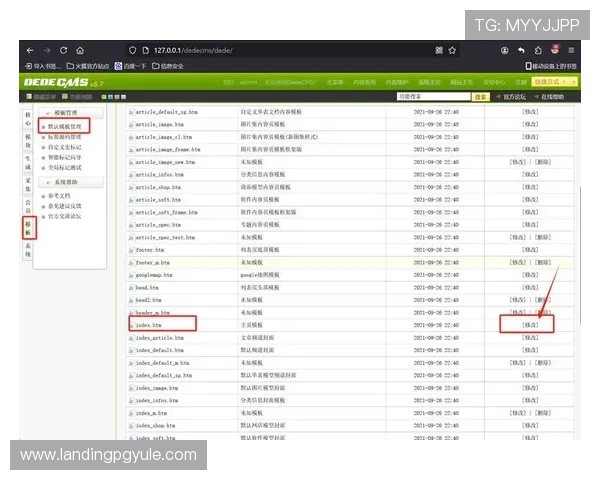
Task: Select the 核心 vertical sidebar tab
Action: (28, 118)
